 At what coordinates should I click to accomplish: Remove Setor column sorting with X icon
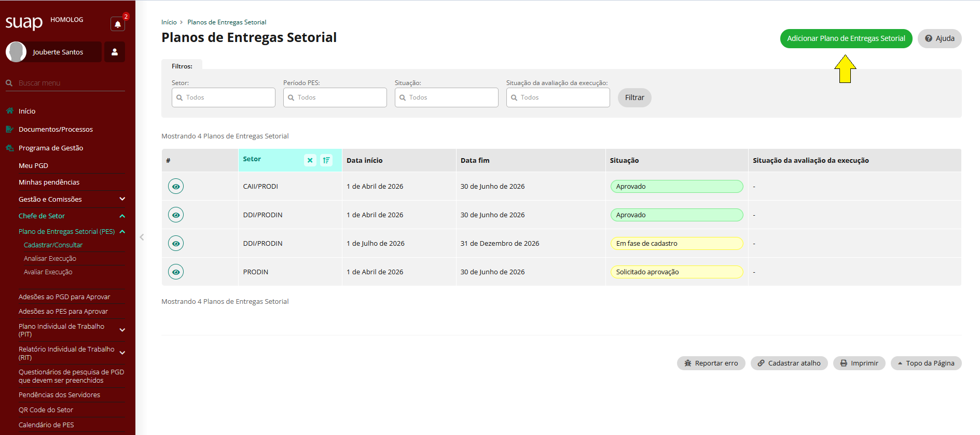click(310, 160)
